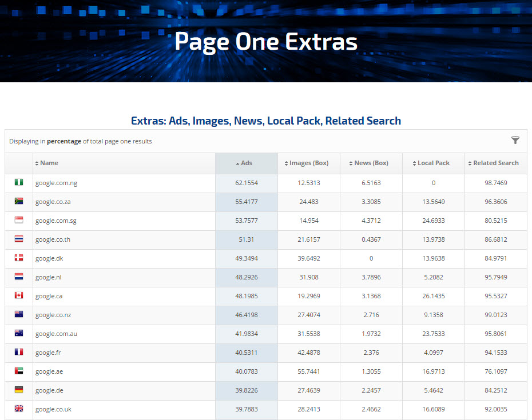Sort by Ads column header
Image resolution: width=532 pixels, height=420 pixels.
[x=246, y=163]
